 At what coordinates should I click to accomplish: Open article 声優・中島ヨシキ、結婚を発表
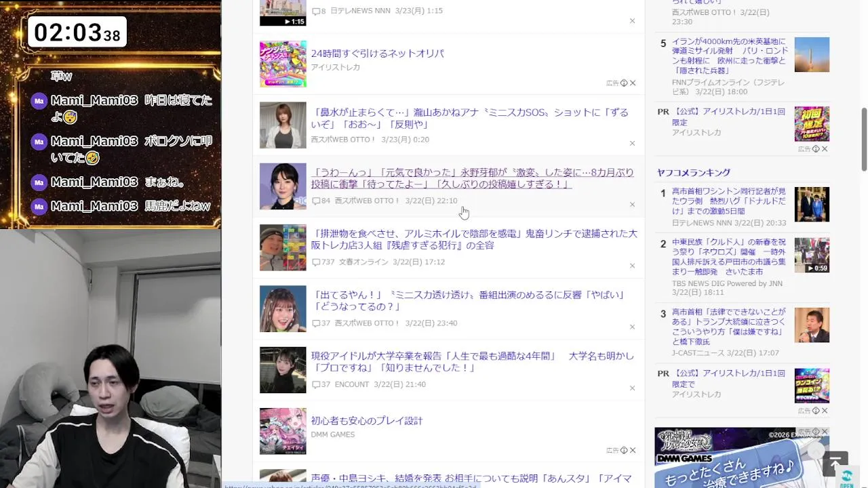[471, 479]
